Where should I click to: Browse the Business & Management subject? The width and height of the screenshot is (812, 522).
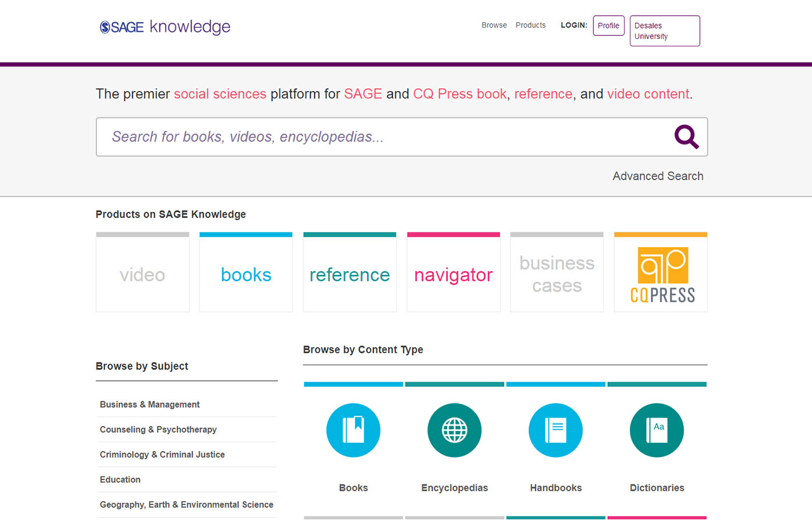coord(150,404)
